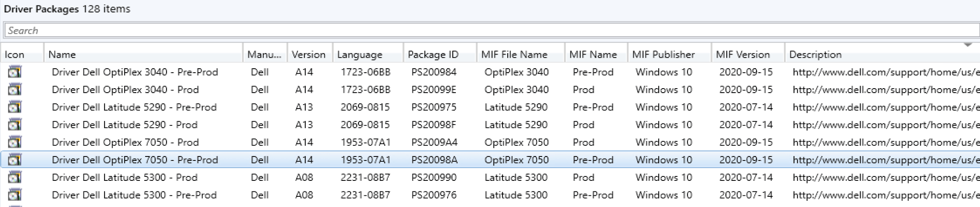
Task: Click the OptiPlex 3040 Prod package icon
Action: click(15, 90)
